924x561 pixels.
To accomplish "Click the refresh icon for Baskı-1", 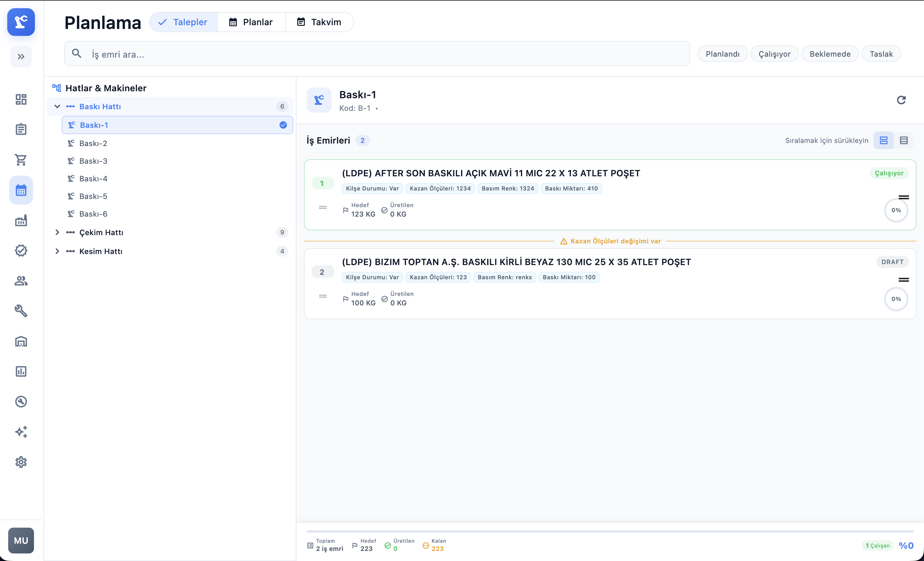I will (901, 100).
